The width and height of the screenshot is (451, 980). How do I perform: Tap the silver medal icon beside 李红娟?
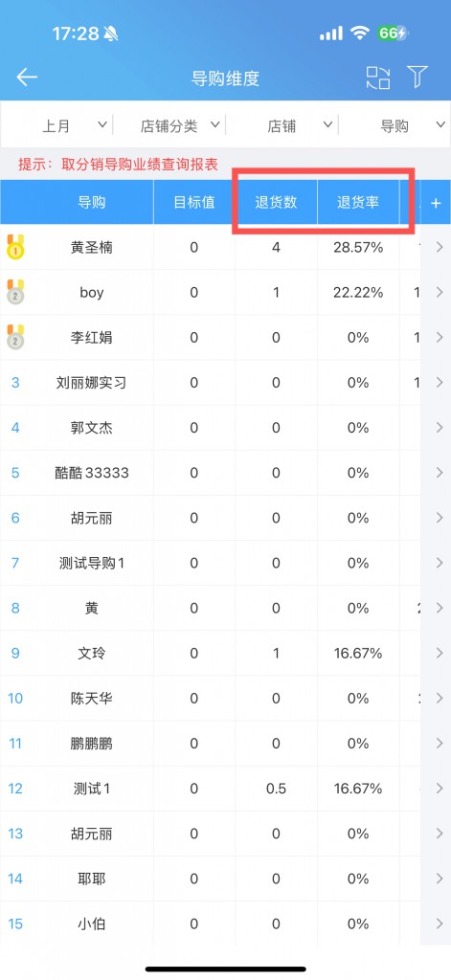[15, 338]
